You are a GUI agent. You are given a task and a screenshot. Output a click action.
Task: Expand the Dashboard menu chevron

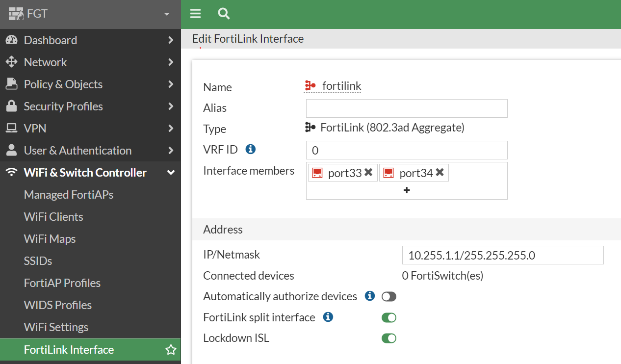[x=171, y=40]
